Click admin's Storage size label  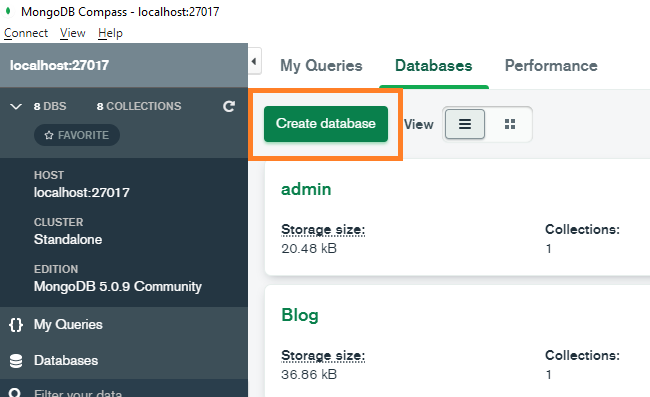pyautogui.click(x=323, y=230)
